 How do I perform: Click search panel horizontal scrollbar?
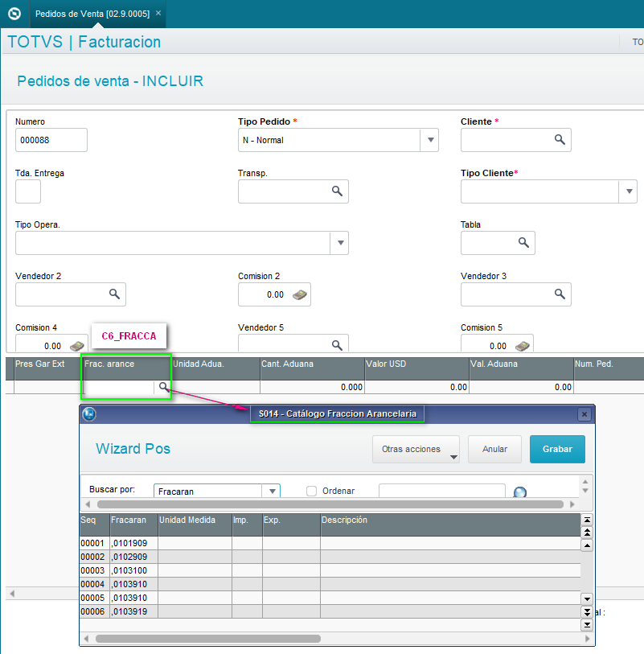[330, 504]
